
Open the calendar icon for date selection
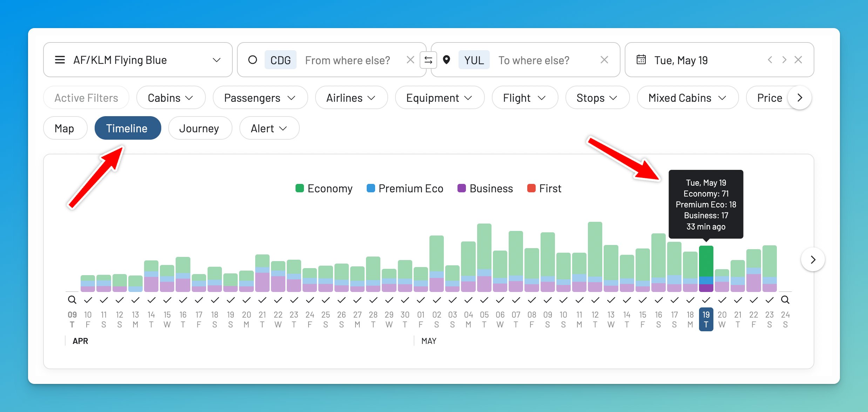[641, 60]
